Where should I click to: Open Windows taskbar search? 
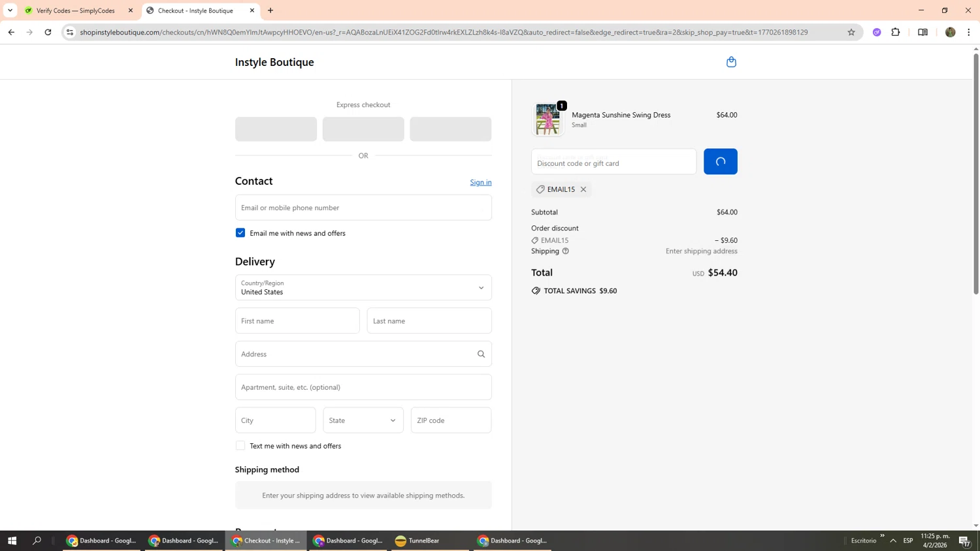tap(37, 541)
